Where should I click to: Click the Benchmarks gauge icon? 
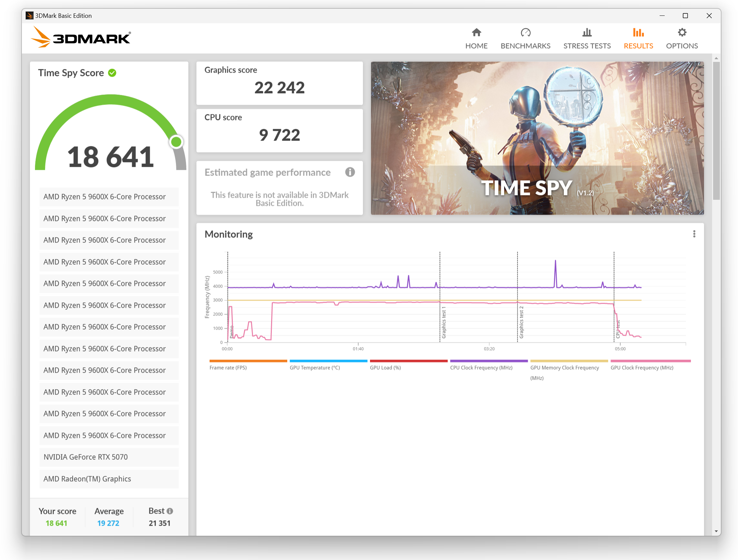tap(525, 33)
